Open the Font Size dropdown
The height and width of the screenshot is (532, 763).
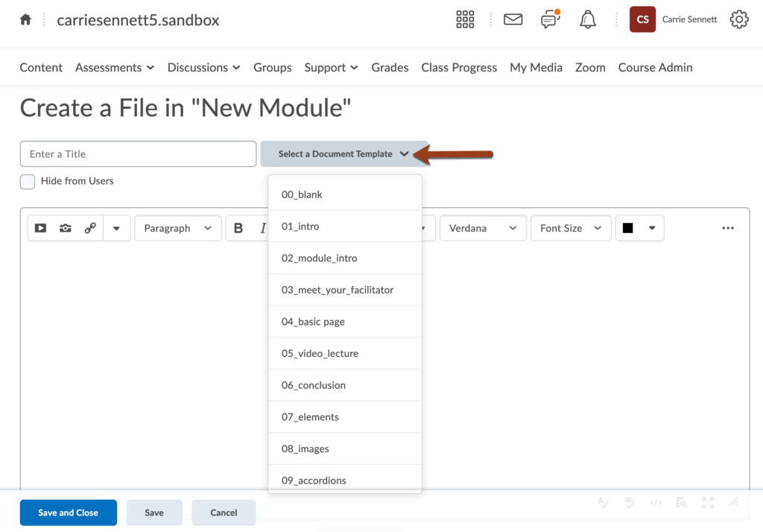point(571,228)
